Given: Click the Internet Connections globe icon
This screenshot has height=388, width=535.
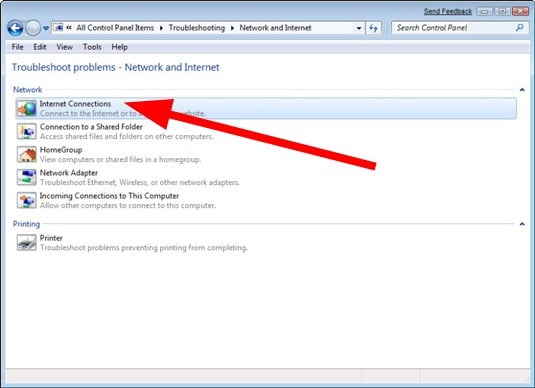Looking at the screenshot, I should point(27,109).
